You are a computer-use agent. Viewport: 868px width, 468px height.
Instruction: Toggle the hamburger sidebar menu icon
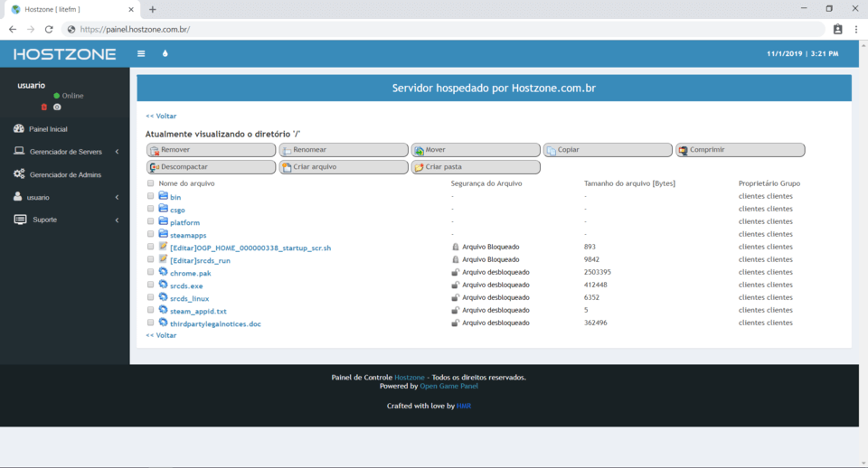[x=141, y=53]
